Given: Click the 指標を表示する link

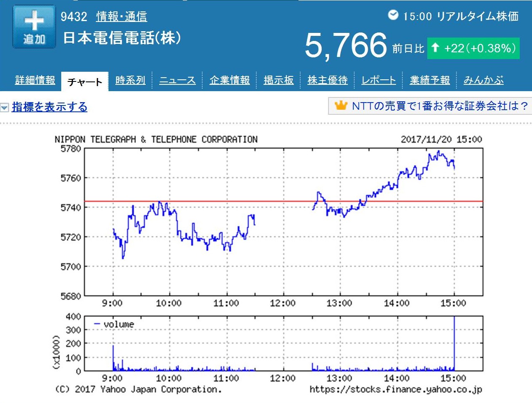Looking at the screenshot, I should tap(49, 107).
